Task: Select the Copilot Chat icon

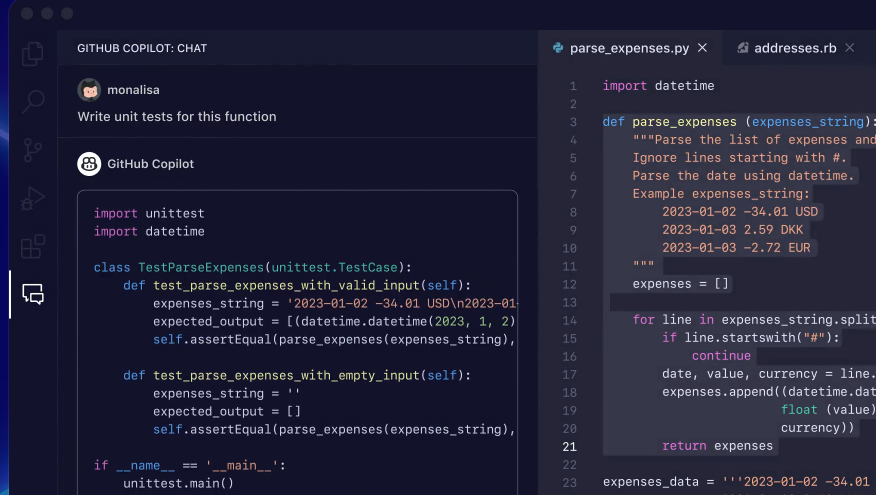Action: click(33, 294)
